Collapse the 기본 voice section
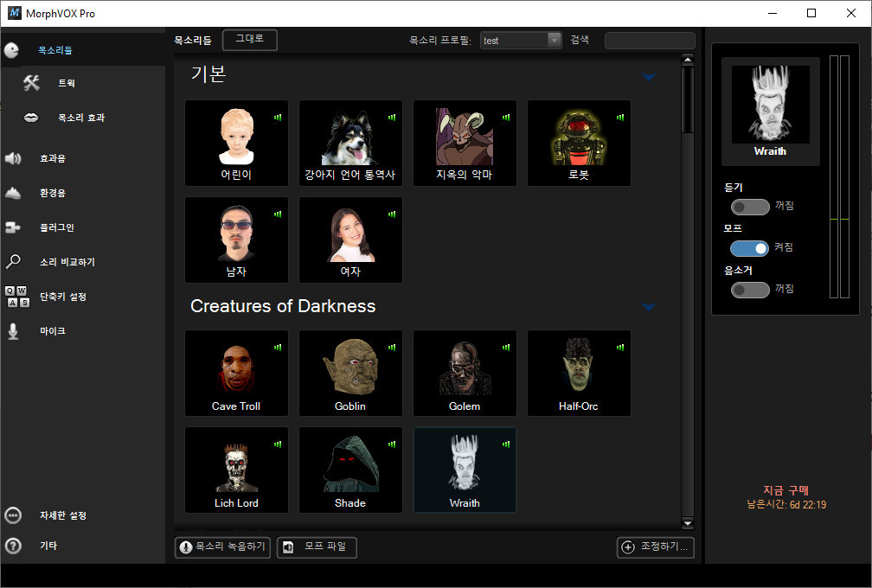Image resolution: width=872 pixels, height=588 pixels. point(649,77)
